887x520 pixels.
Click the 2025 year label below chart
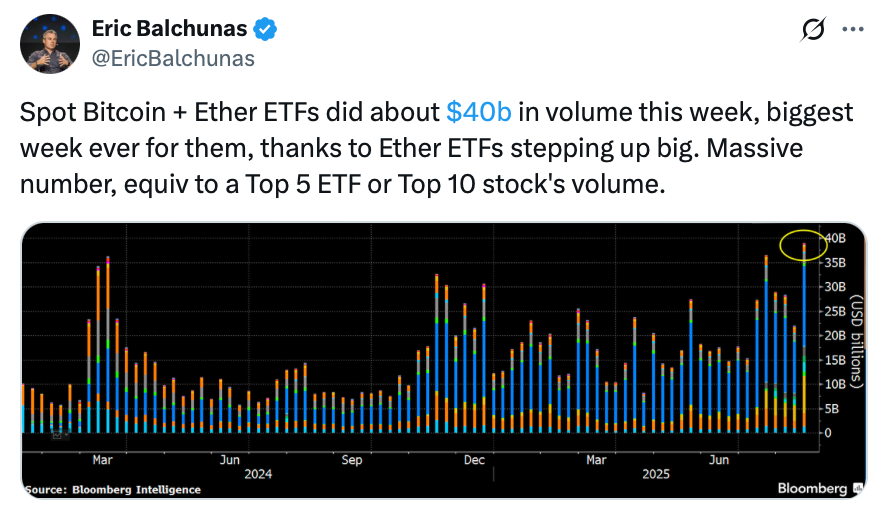656,474
